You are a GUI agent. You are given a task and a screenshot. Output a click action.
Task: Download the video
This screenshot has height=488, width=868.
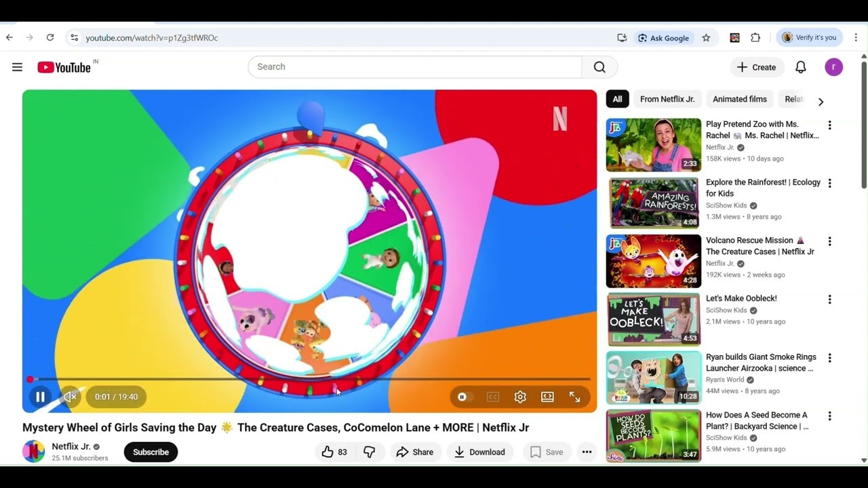(x=480, y=452)
